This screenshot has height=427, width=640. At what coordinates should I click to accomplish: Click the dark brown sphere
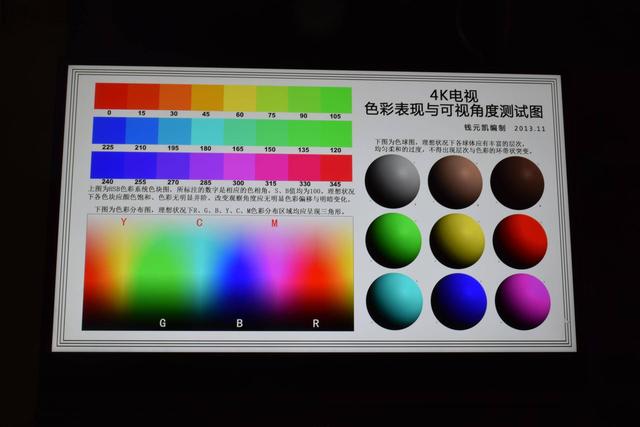tap(517, 183)
